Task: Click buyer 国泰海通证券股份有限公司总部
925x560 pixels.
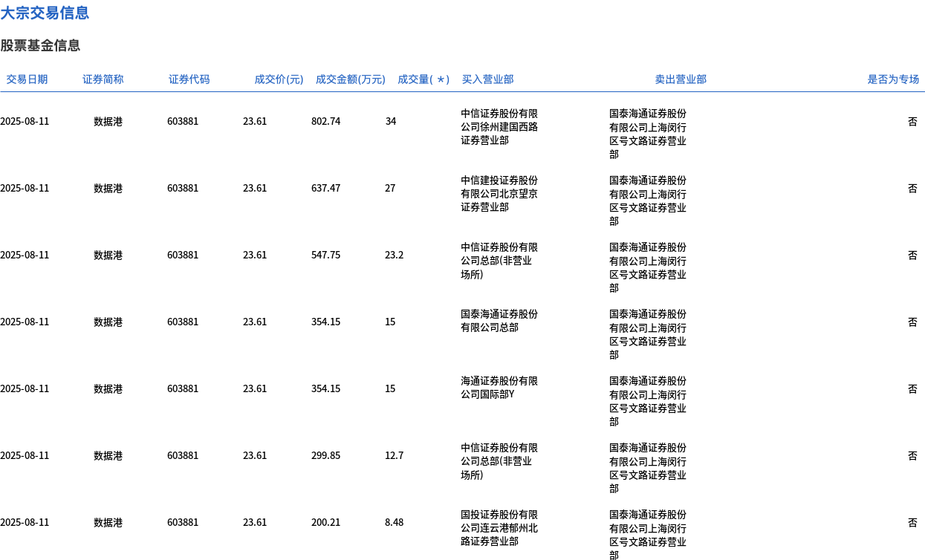Action: point(499,321)
